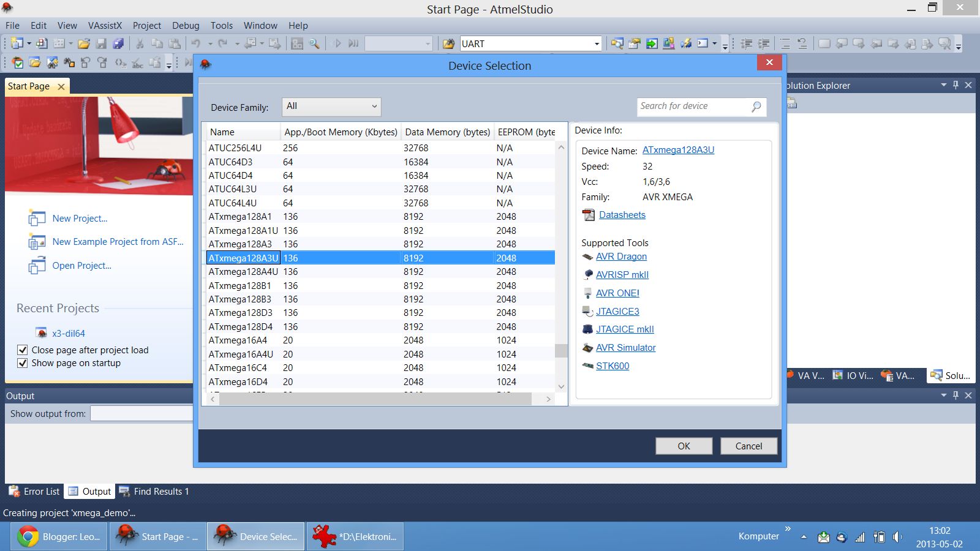The image size is (980, 551).
Task: Toggle Solution Explorer auto-hide pin
Action: 956,85
